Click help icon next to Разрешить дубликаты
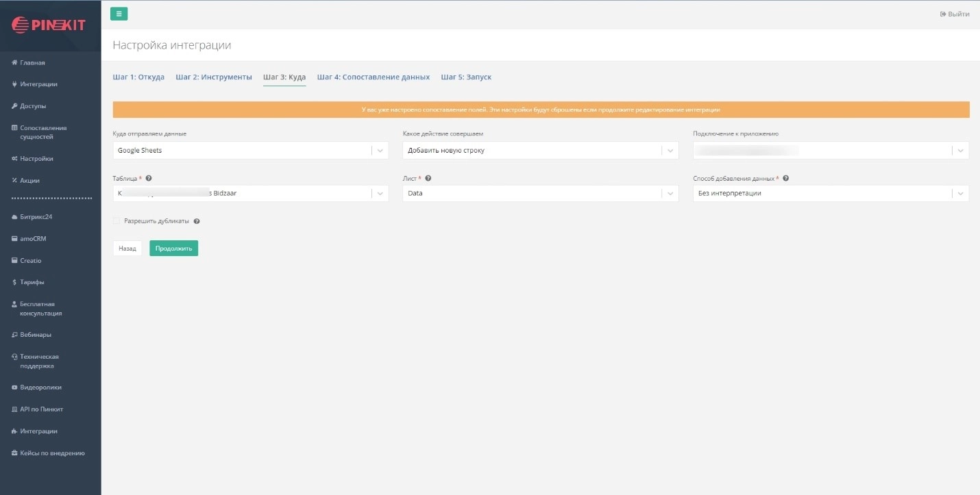This screenshot has width=980, height=495. point(197,222)
